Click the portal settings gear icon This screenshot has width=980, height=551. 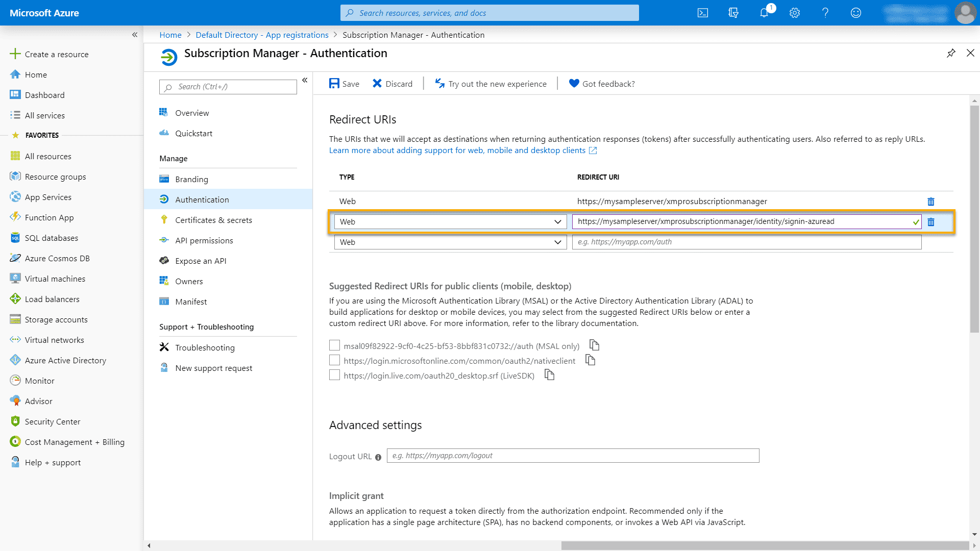click(795, 13)
